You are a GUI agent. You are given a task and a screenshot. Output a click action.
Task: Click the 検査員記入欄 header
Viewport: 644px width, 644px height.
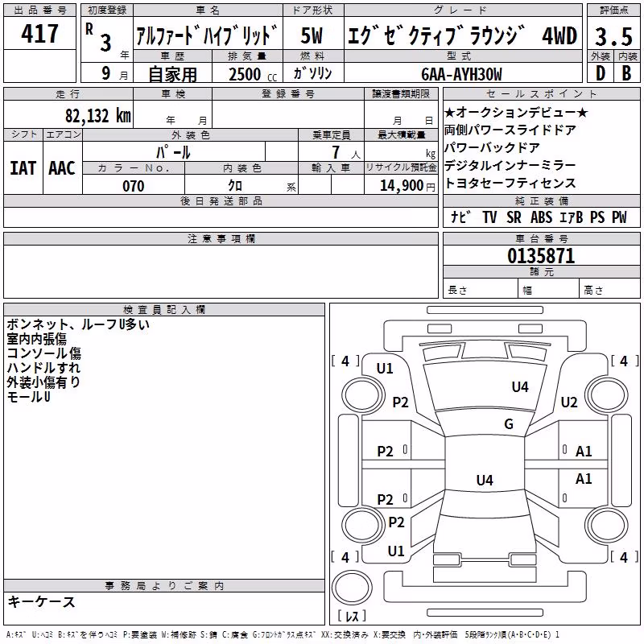pyautogui.click(x=164, y=309)
